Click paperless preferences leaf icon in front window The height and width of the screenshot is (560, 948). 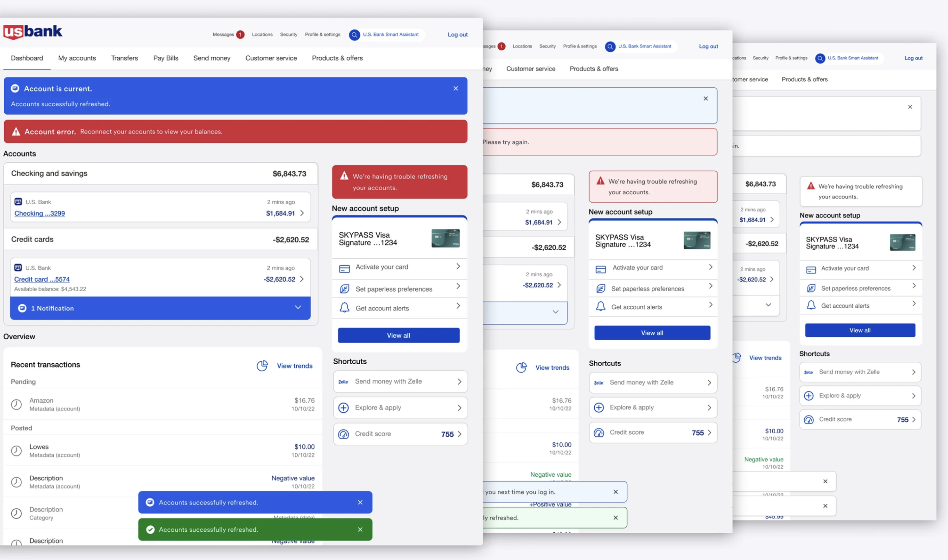[x=344, y=289]
